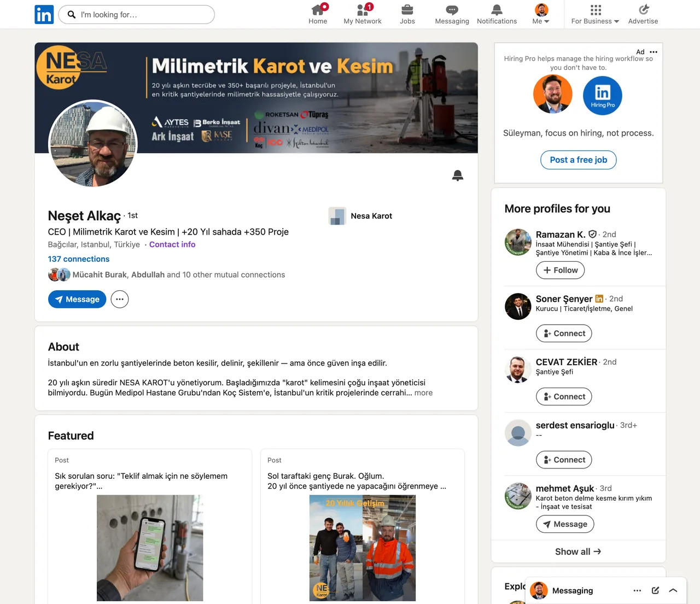Screen dimensions: 700x604
Task: Open the Me dropdown menu
Action: [x=541, y=14]
